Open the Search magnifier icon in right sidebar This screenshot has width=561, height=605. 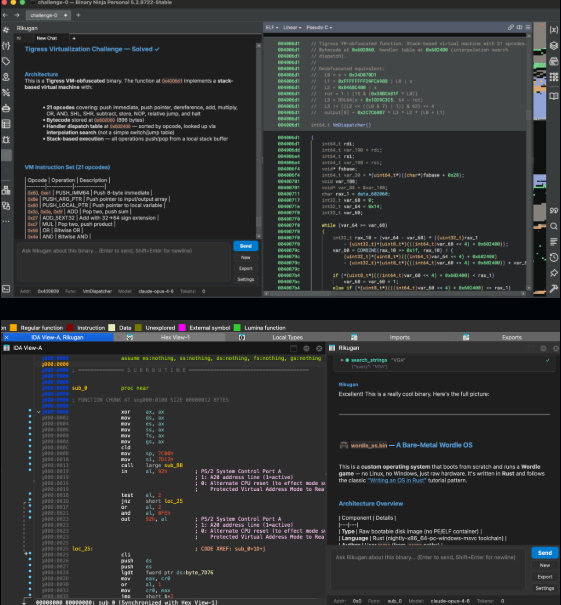pos(554,226)
